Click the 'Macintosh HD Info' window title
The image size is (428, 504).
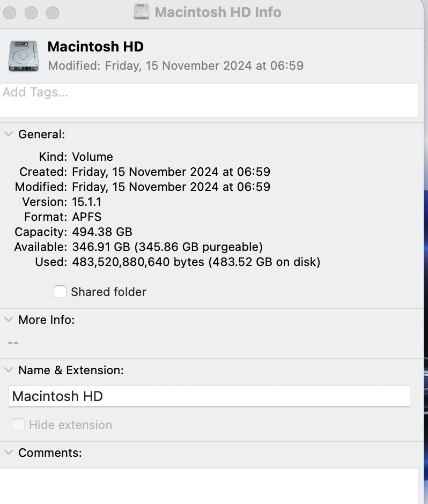click(218, 12)
